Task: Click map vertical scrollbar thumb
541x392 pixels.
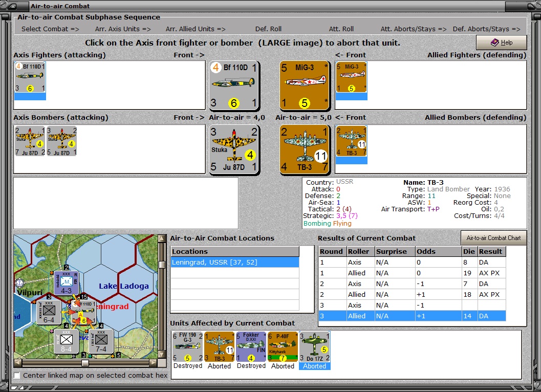Action: 162,265
